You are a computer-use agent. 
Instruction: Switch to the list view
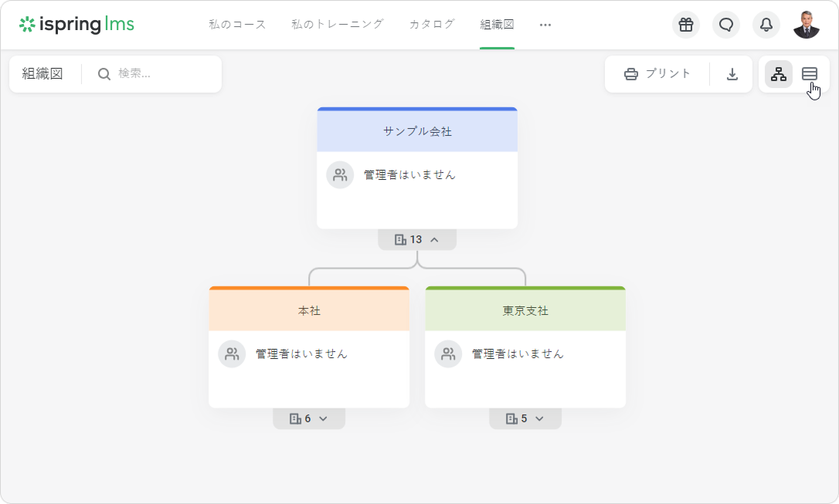[x=810, y=74]
